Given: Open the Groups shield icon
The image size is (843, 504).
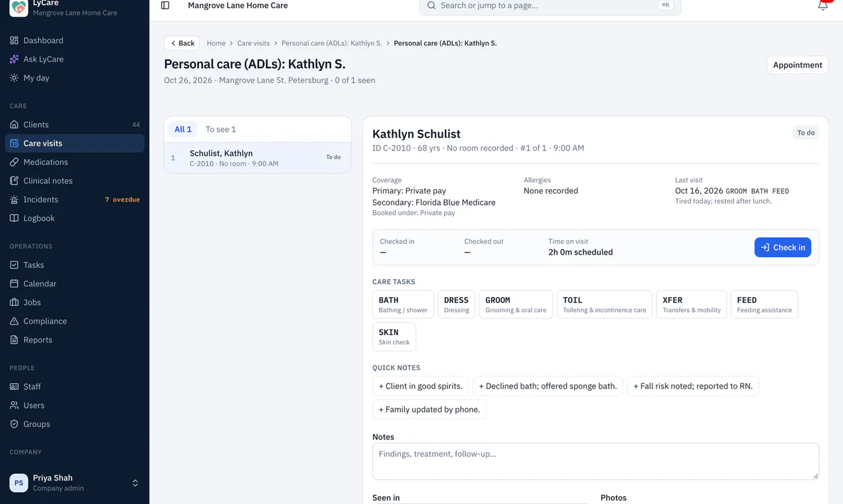Looking at the screenshot, I should pyautogui.click(x=14, y=424).
